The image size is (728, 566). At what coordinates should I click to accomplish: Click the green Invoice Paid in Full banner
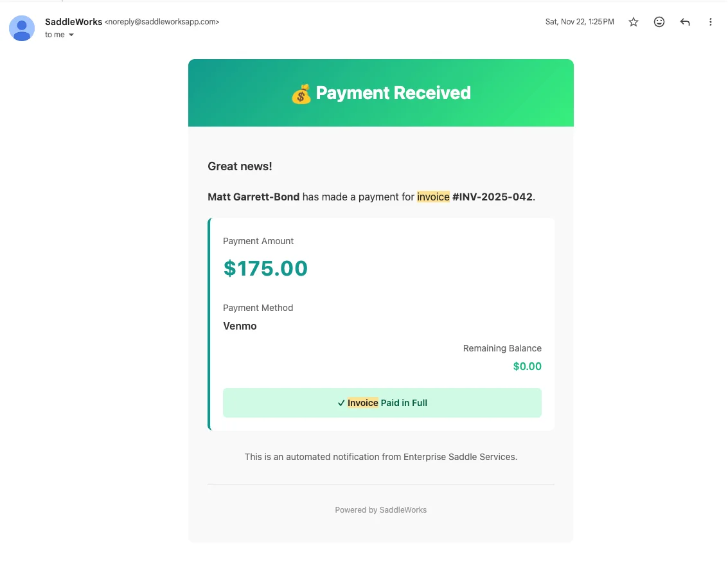pos(382,402)
